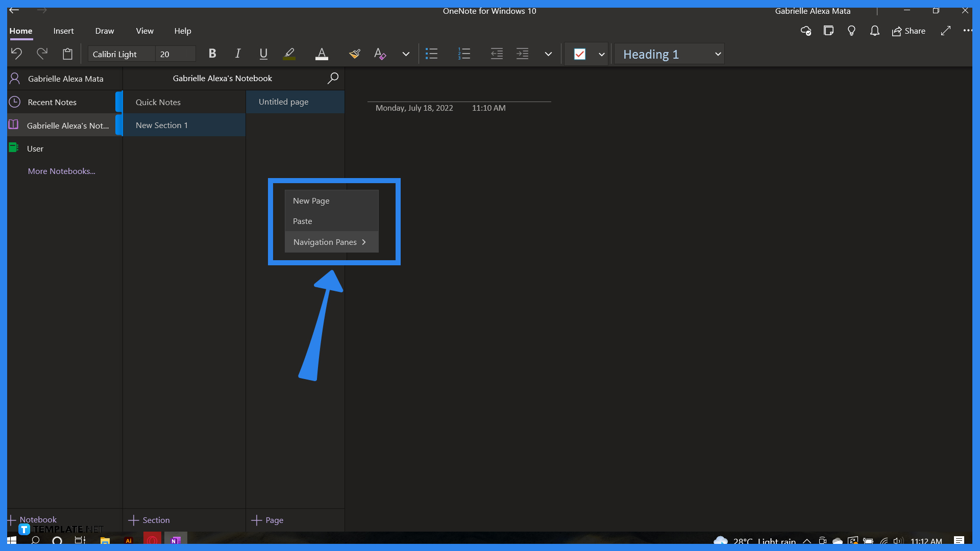Click the notifications bell icon
Viewport: 980px width, 551px height.
click(x=874, y=31)
